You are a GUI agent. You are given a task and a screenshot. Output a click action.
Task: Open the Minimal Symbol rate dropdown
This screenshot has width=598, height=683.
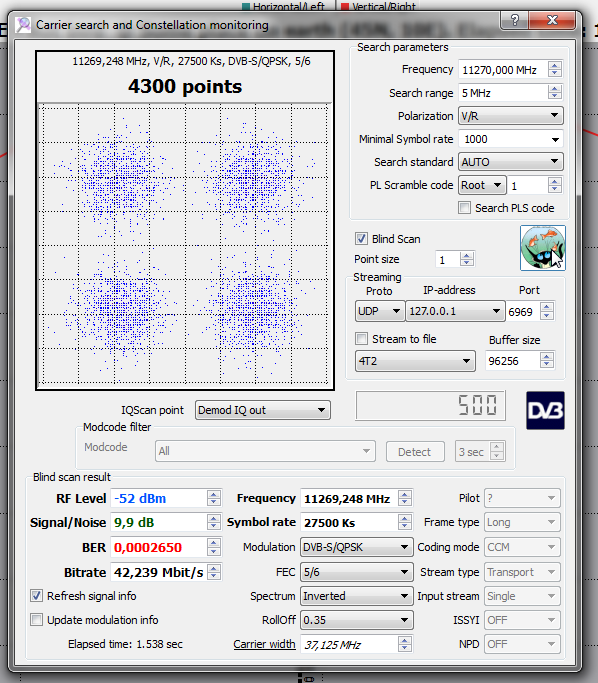pyautogui.click(x=510, y=139)
